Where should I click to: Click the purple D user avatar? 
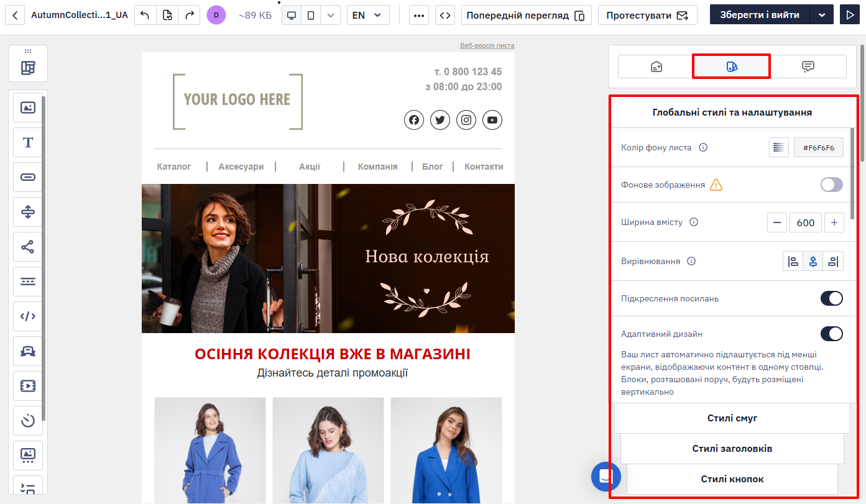tap(216, 15)
